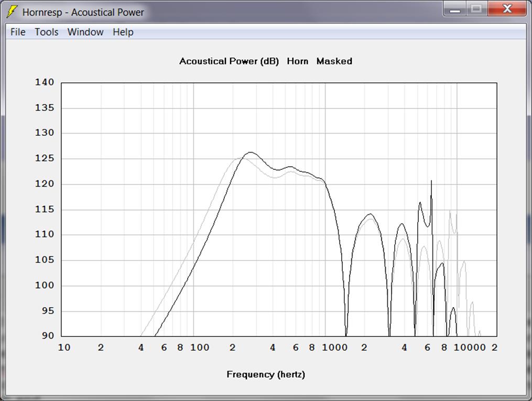This screenshot has width=532, height=401.
Task: Click the 'Masked' label in the chart title
Action: pos(334,61)
